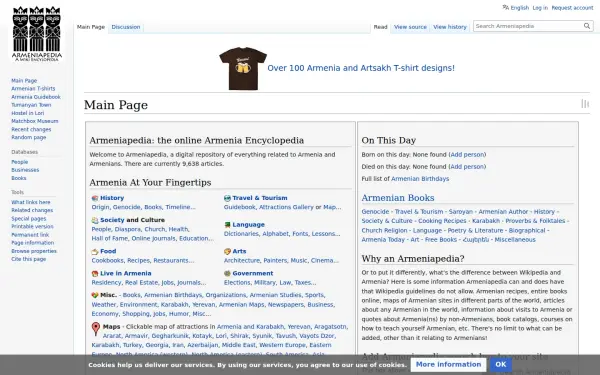600x375 pixels.
Task: Click the Misc. category icon
Action: 95,295
